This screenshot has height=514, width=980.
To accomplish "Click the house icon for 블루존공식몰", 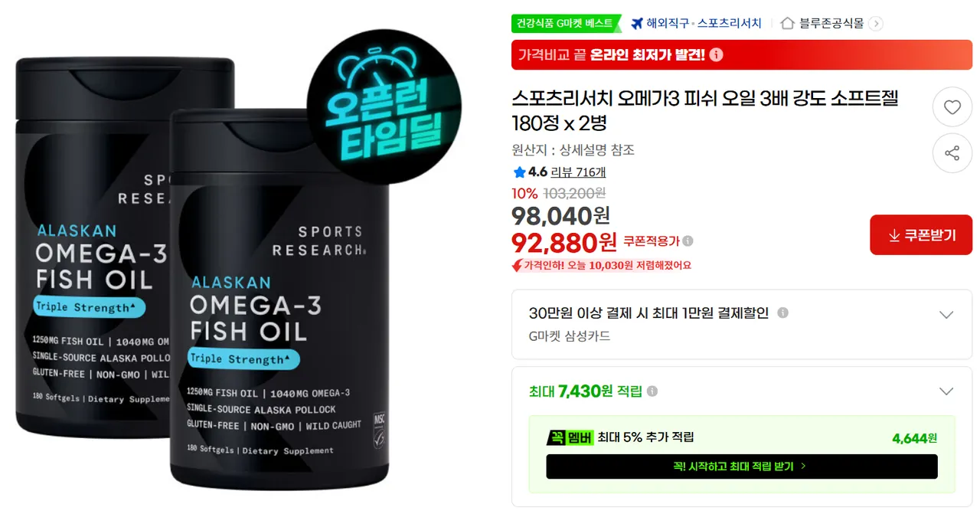I will (787, 23).
